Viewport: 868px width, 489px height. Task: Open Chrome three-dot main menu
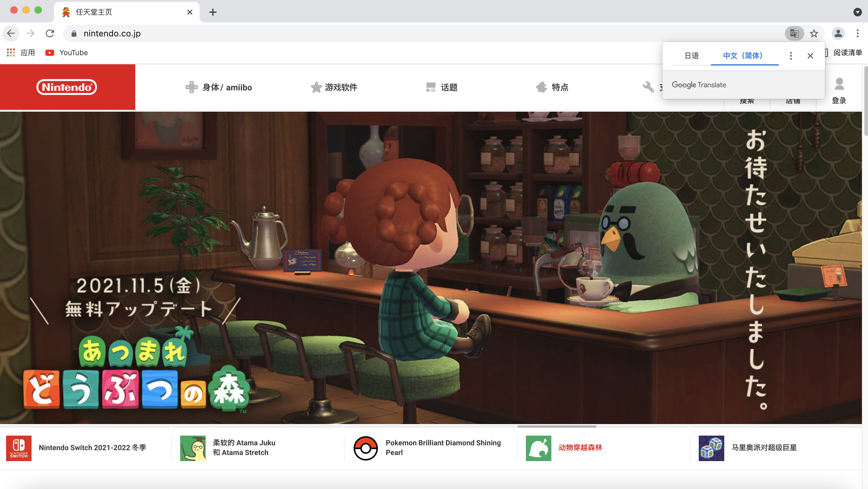pyautogui.click(x=857, y=33)
